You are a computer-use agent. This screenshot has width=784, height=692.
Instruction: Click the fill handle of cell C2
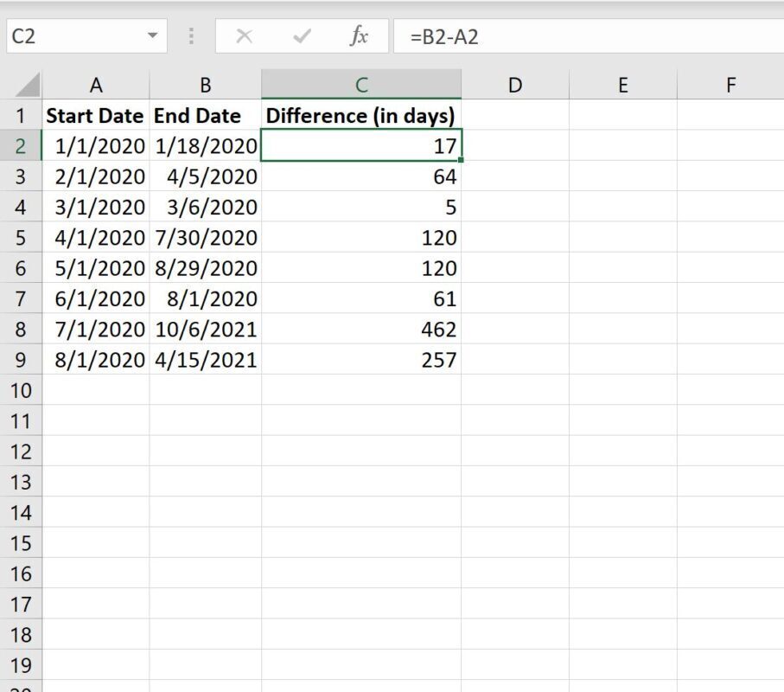461,160
